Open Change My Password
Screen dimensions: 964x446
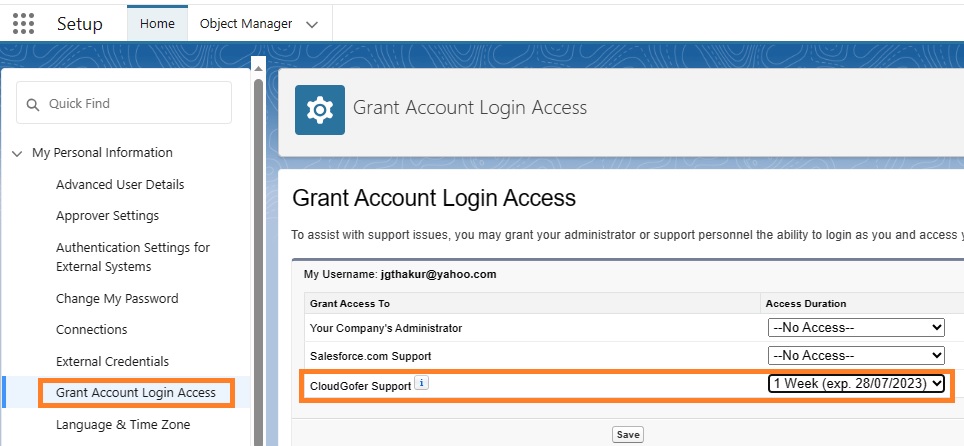117,298
